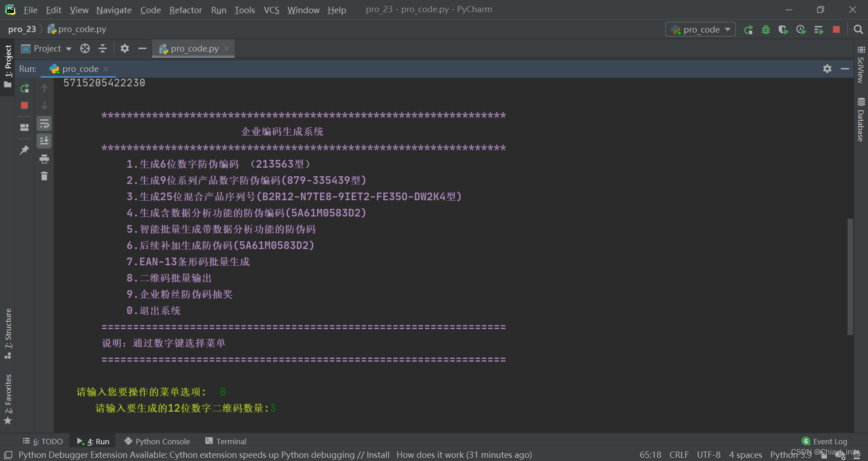Image resolution: width=868 pixels, height=461 pixels.
Task: Open the Event Log
Action: (825, 442)
